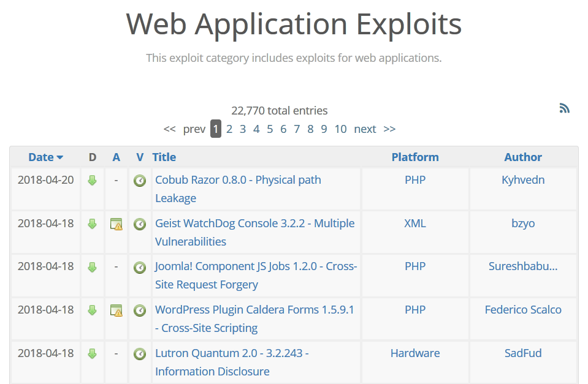
Task: Go to page 2
Action: (x=229, y=129)
